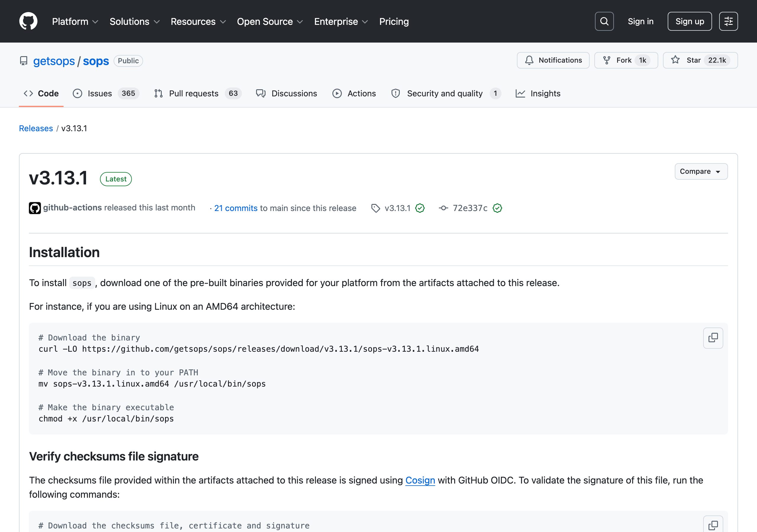
Task: Open the Pricing page
Action: [x=394, y=21]
